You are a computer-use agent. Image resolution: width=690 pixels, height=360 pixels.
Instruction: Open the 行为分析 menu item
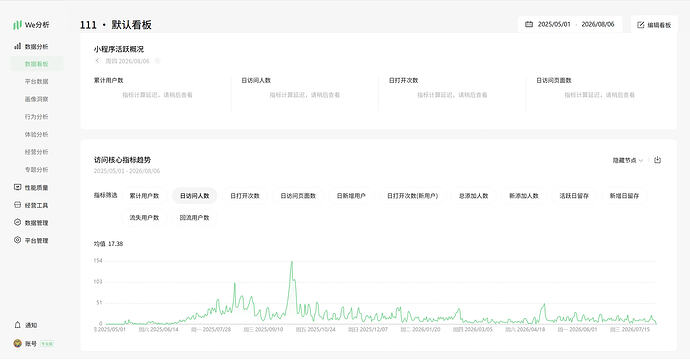(37, 117)
